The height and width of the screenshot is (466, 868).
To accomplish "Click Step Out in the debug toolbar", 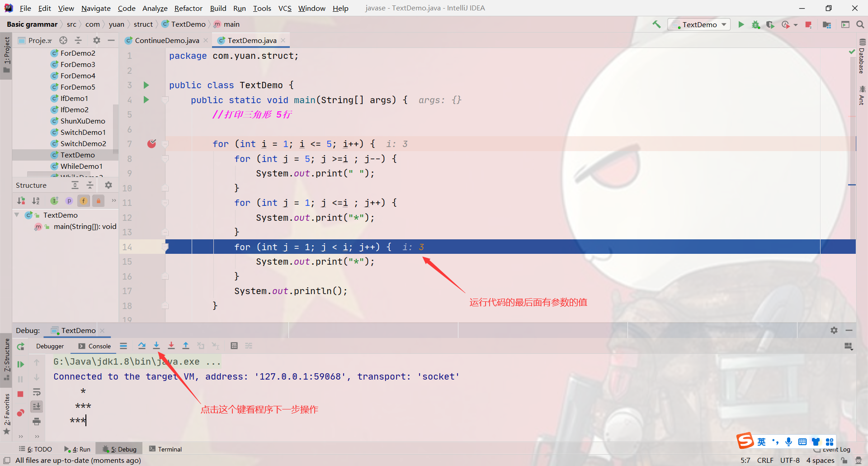I will [186, 346].
